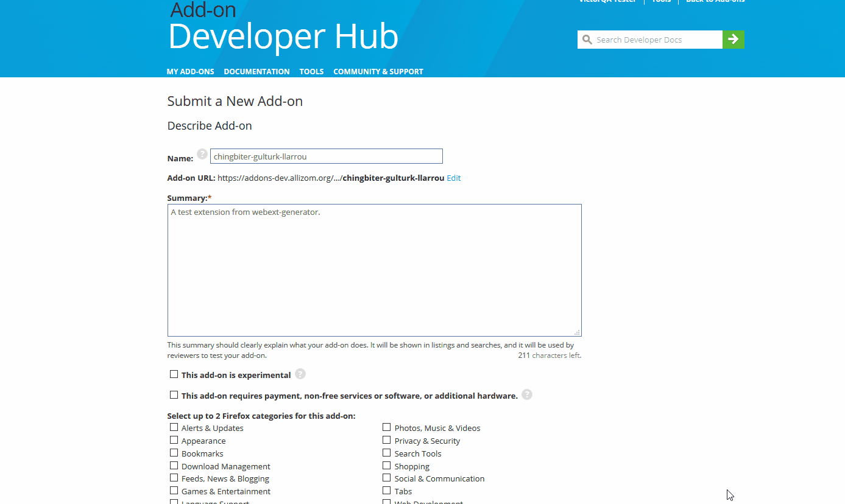Click the help icon next to the Name field
Viewport: 845px width, 504px height.
[x=202, y=154]
